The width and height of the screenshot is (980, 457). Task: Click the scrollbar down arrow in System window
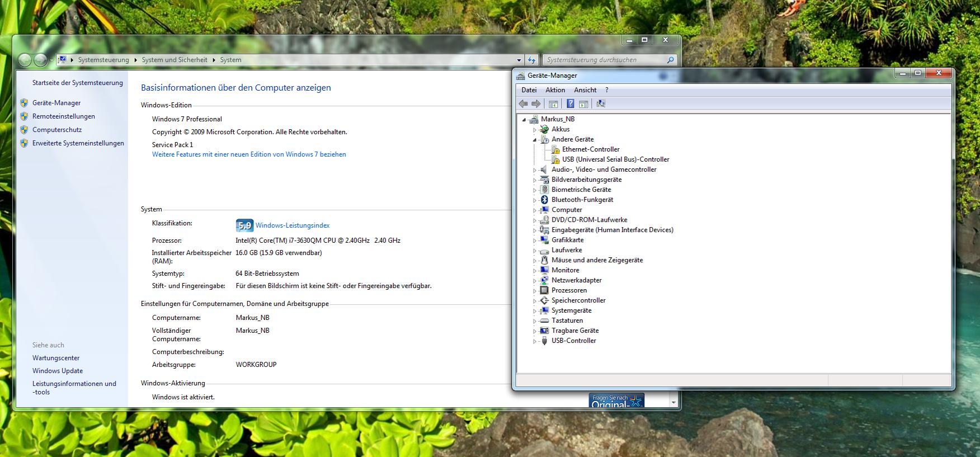pyautogui.click(x=673, y=402)
